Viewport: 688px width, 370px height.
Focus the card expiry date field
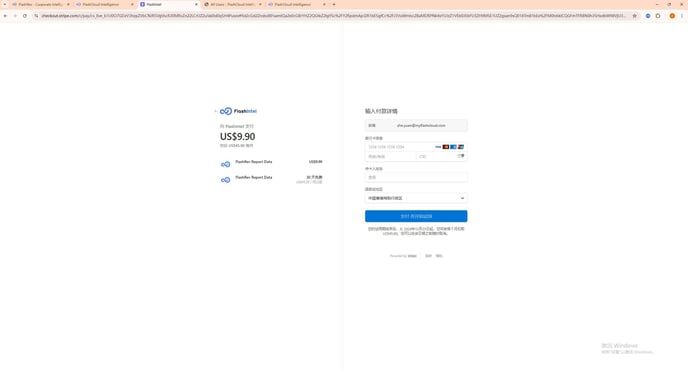pyautogui.click(x=391, y=156)
